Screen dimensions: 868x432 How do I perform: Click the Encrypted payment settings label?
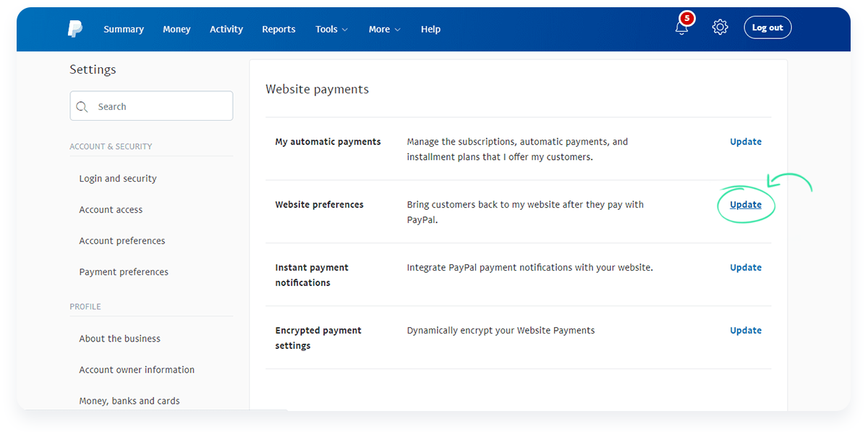click(x=318, y=338)
